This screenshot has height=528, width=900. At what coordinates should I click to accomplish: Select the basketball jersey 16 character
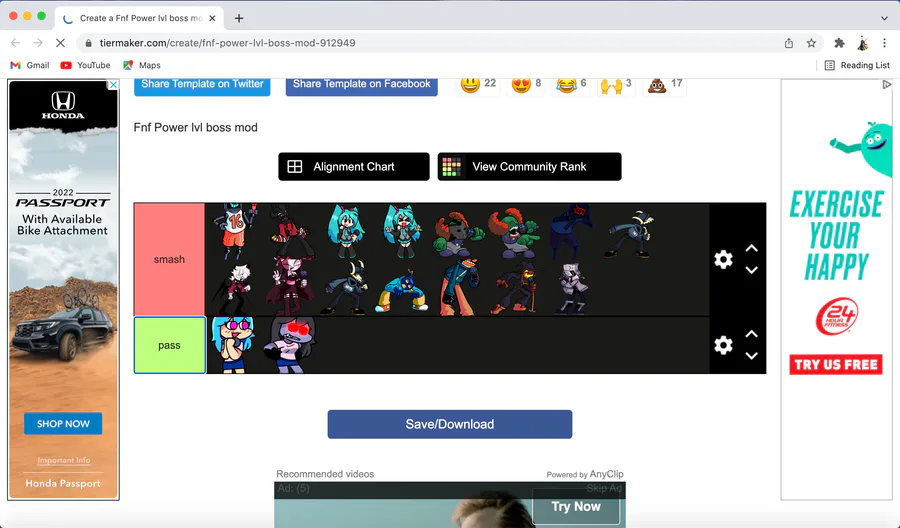[x=235, y=231]
